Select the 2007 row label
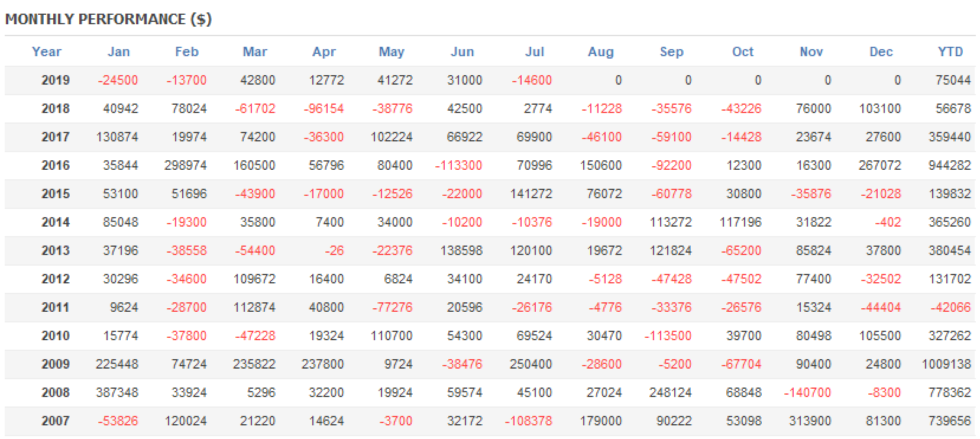The height and width of the screenshot is (439, 980). coord(56,421)
